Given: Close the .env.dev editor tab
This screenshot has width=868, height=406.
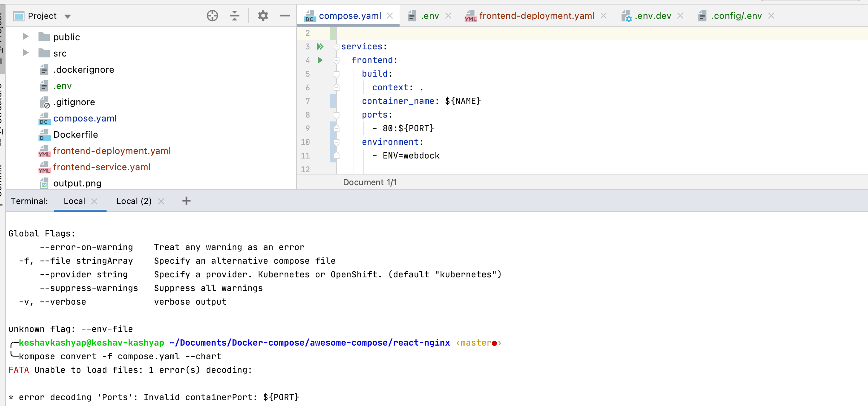Looking at the screenshot, I should click(681, 16).
